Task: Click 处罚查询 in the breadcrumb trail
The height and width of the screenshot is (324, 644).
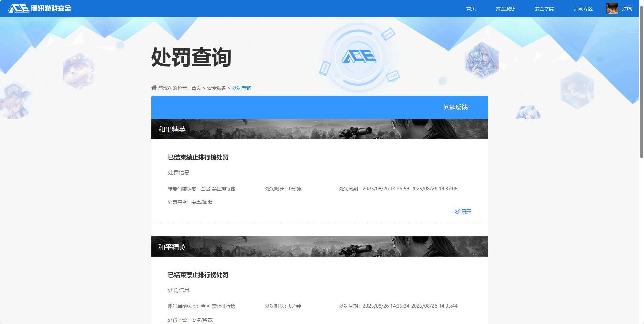Action: [x=241, y=88]
